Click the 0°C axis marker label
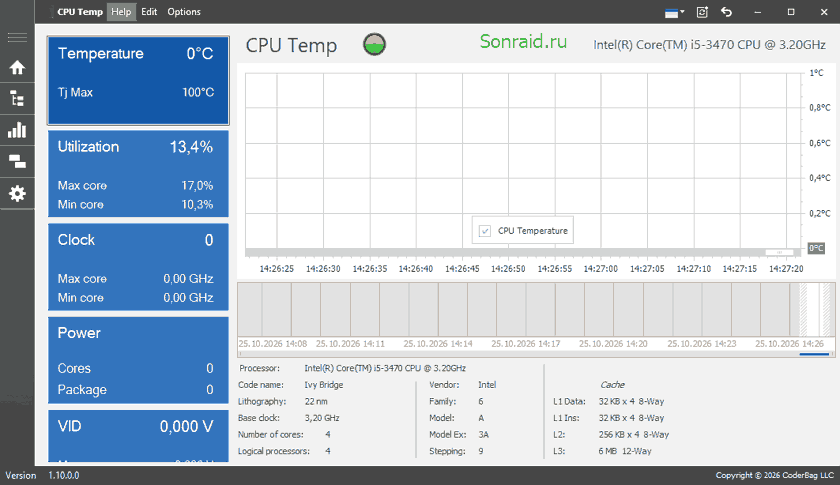The height and width of the screenshot is (485, 840). coord(816,249)
